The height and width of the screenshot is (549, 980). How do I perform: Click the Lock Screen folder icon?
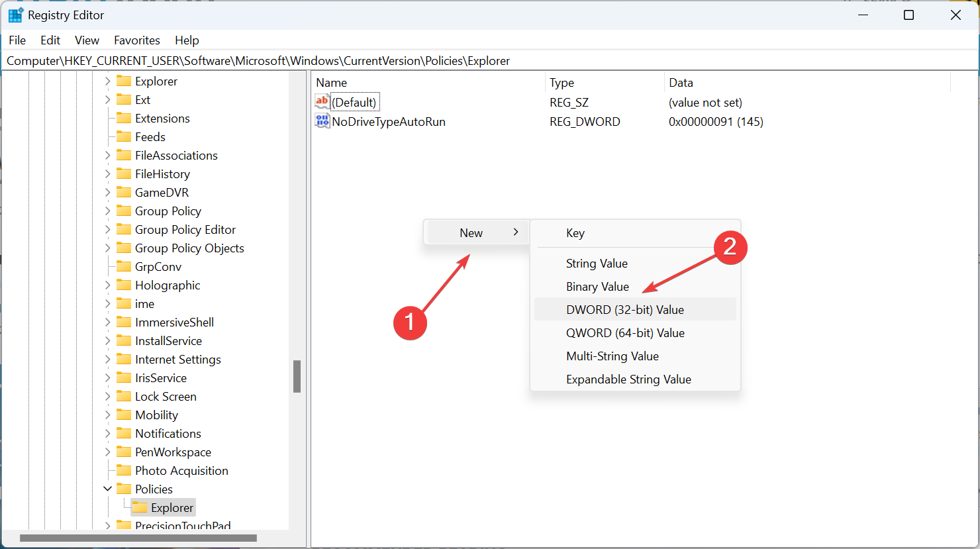(123, 396)
